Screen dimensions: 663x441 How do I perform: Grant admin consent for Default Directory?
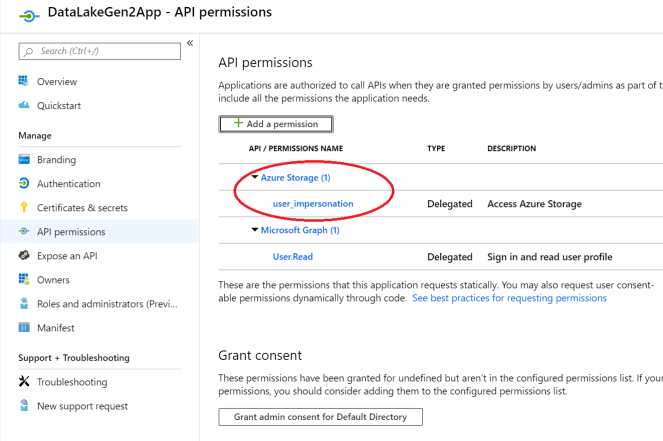(x=320, y=416)
